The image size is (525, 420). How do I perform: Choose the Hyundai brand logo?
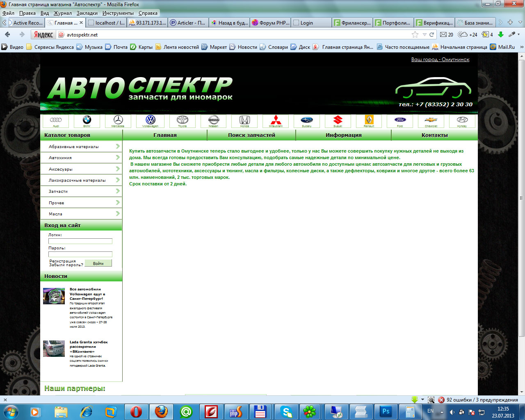tap(462, 121)
